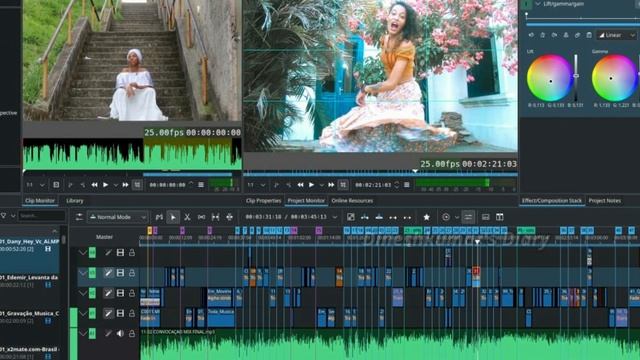Click the Project Monitor set zone in icon
Image resolution: width=640 pixels, height=360 pixels.
tap(276, 185)
